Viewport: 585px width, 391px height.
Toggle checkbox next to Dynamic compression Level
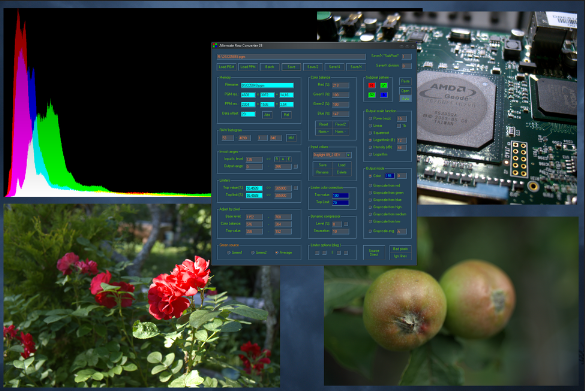click(x=346, y=224)
